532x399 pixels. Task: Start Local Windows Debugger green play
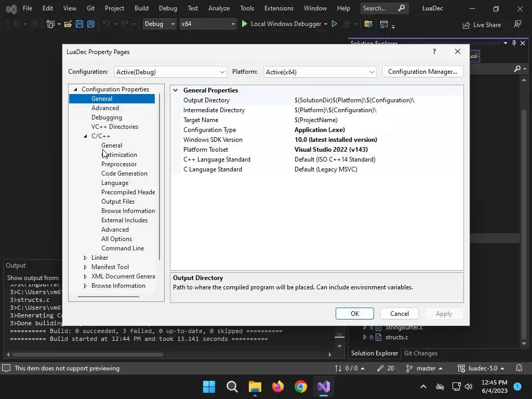coord(244,24)
